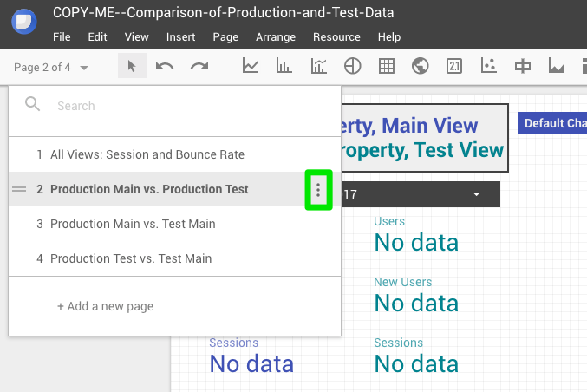
Task: Click the report title text
Action: pos(223,13)
